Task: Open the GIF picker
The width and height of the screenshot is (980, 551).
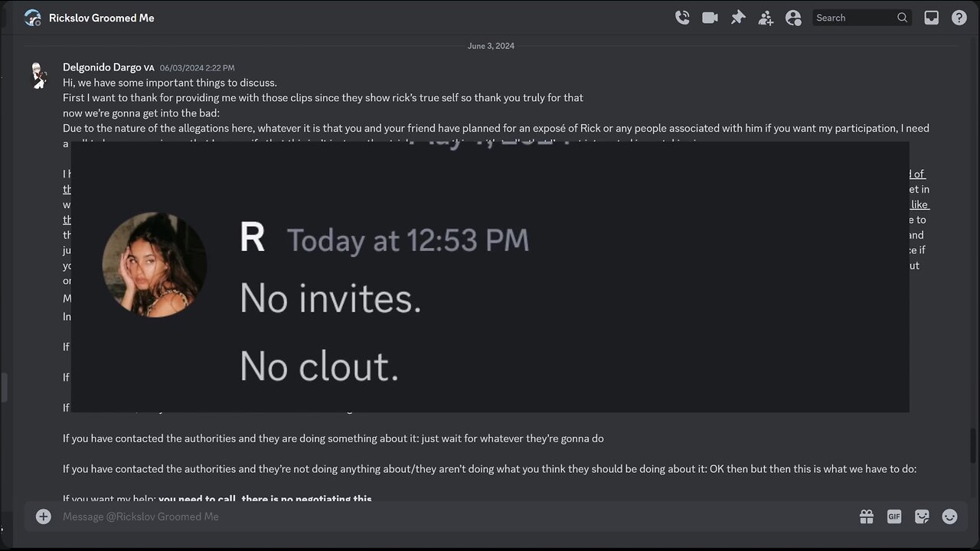Action: tap(894, 517)
